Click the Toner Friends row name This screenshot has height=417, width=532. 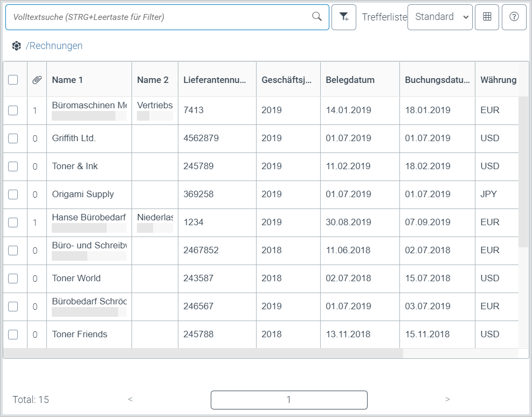(x=80, y=334)
